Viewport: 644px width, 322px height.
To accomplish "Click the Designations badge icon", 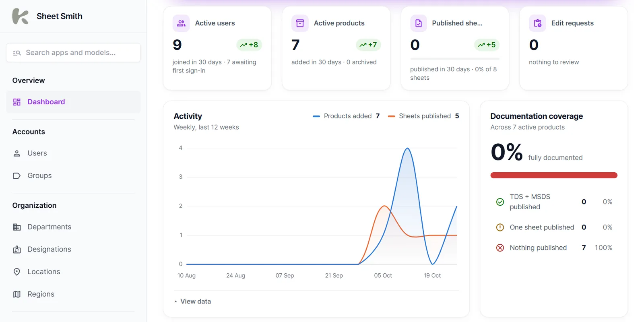I will point(17,250).
